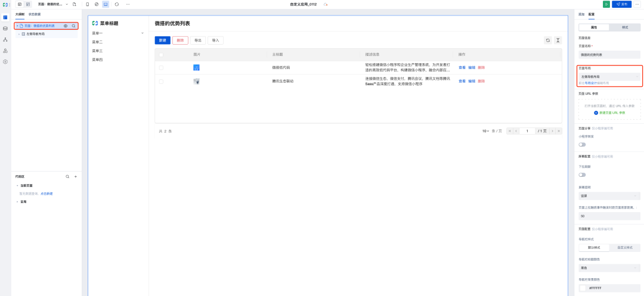Open the pages panel in the left sidebar
Screen dimensions: 644x296
coord(5,17)
